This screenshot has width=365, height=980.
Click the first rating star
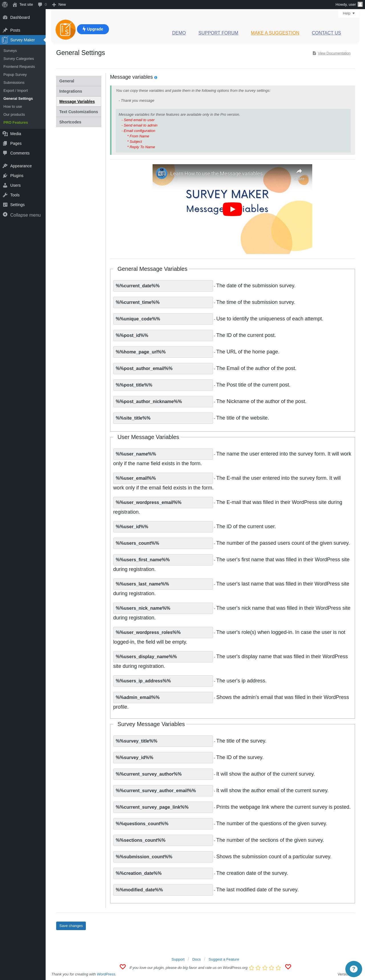point(252,967)
